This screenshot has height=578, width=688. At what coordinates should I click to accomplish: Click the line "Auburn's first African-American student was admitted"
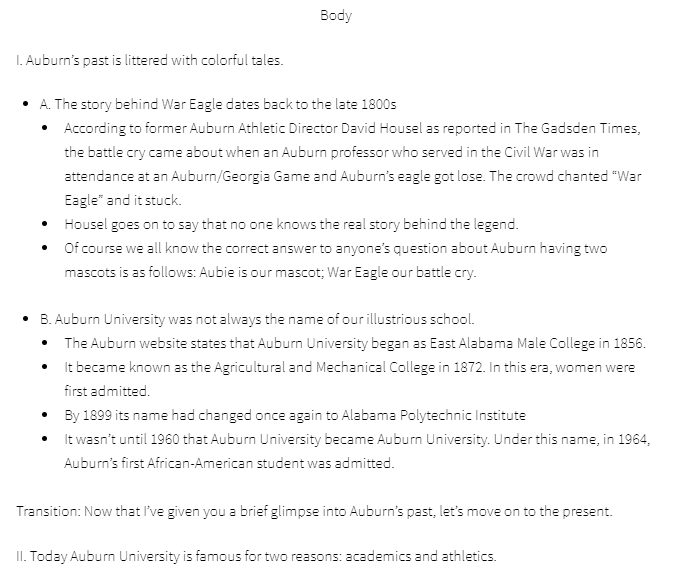229,463
